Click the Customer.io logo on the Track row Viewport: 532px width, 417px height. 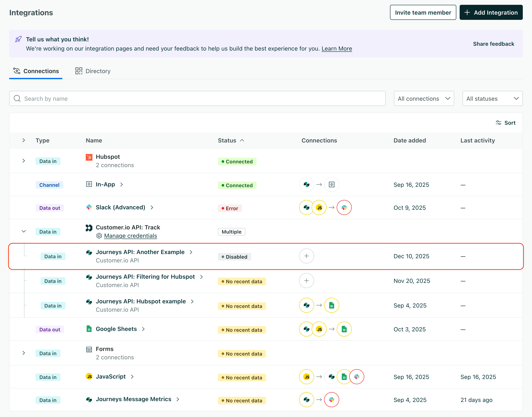(x=89, y=228)
